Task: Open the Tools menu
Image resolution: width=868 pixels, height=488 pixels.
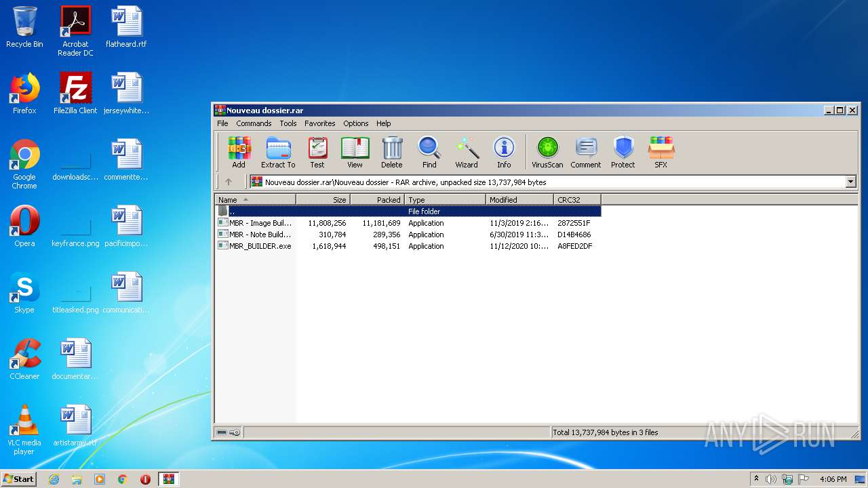Action: point(288,123)
